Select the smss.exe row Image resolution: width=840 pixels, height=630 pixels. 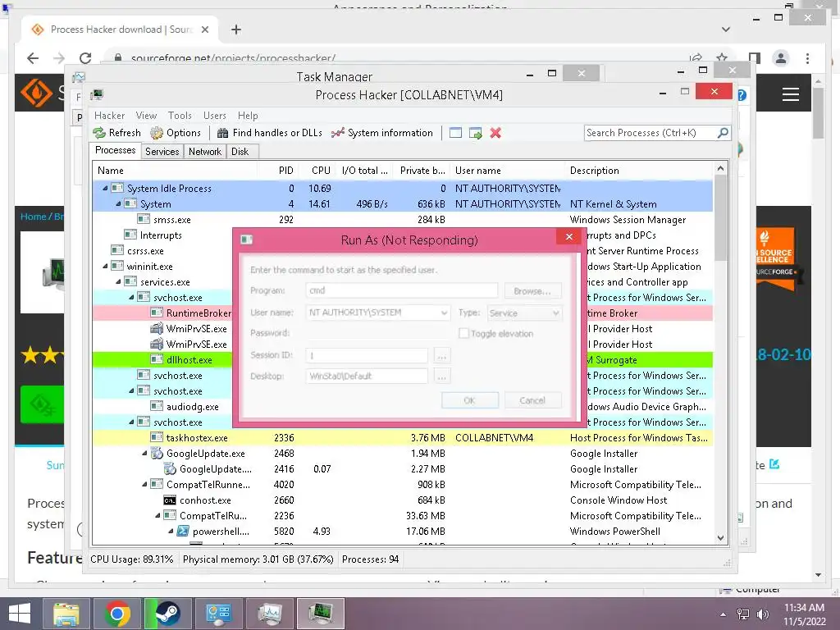click(x=403, y=220)
